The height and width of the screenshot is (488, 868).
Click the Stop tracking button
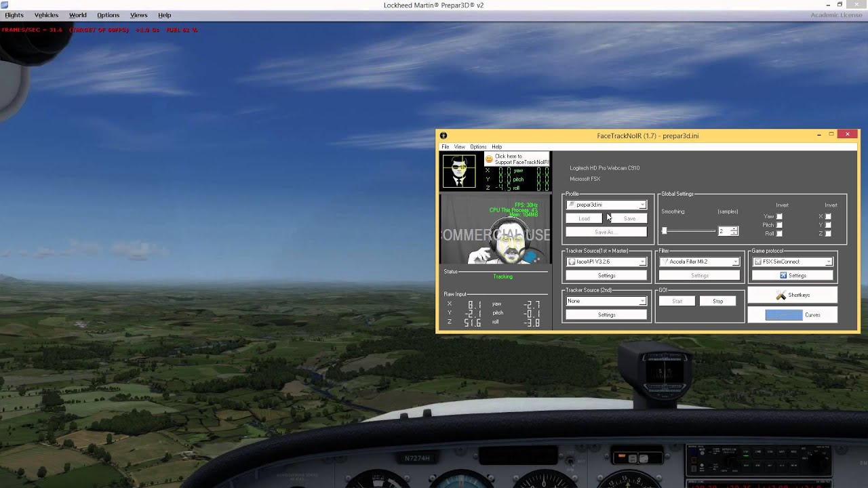click(x=717, y=301)
